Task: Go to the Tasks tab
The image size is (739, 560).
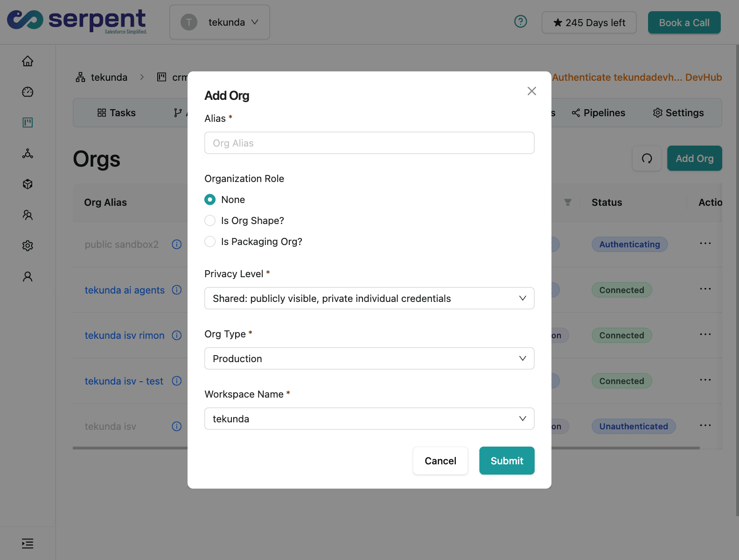Action: tap(117, 113)
